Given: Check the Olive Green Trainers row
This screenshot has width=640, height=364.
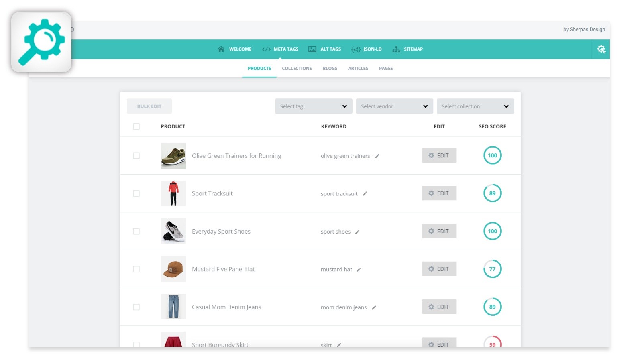Looking at the screenshot, I should point(136,155).
